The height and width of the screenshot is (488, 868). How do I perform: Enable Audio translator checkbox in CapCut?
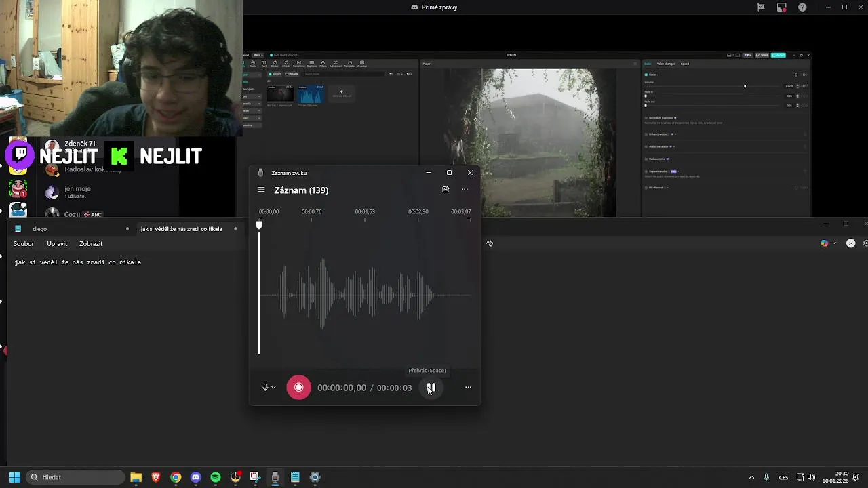tap(646, 146)
